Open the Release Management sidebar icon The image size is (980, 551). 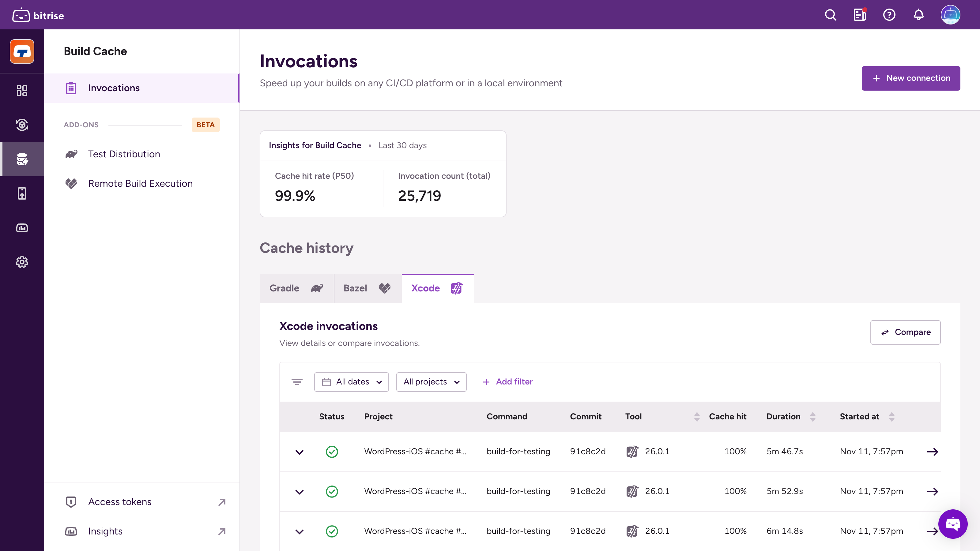point(22,193)
